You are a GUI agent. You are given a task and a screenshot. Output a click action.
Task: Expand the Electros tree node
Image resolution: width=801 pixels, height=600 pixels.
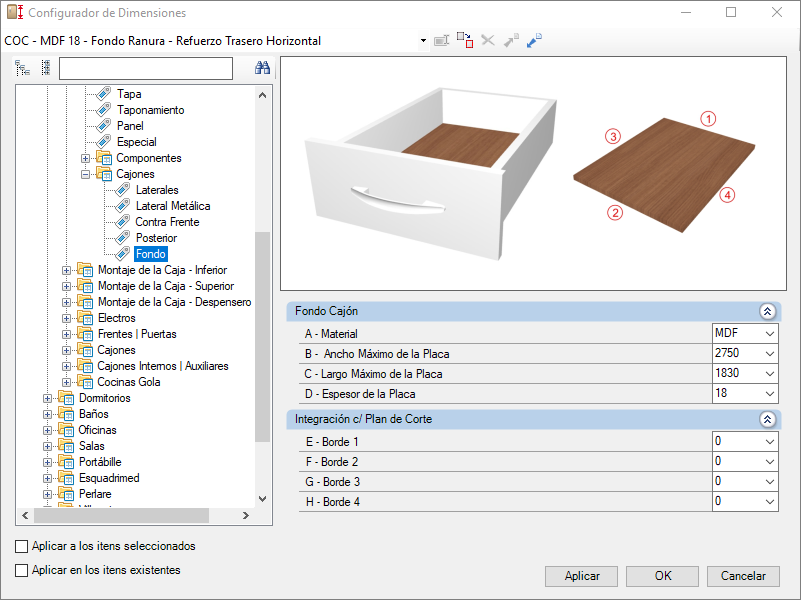pyautogui.click(x=66, y=318)
